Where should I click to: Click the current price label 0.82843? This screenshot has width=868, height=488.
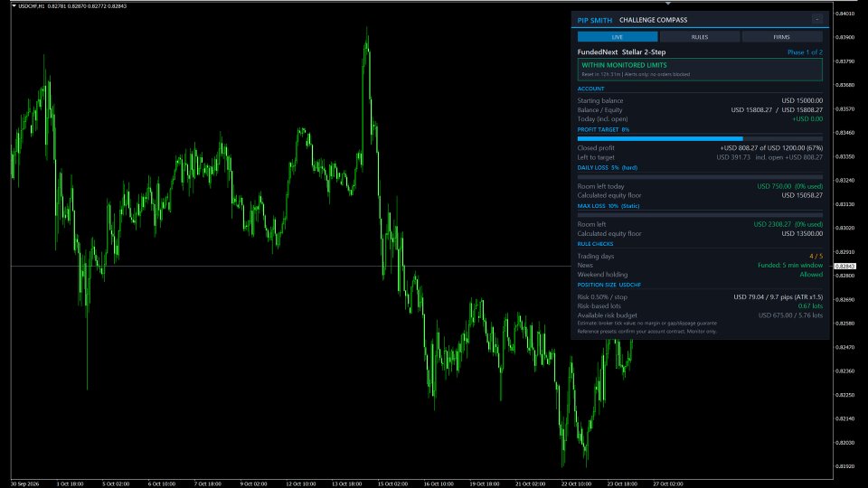point(844,266)
